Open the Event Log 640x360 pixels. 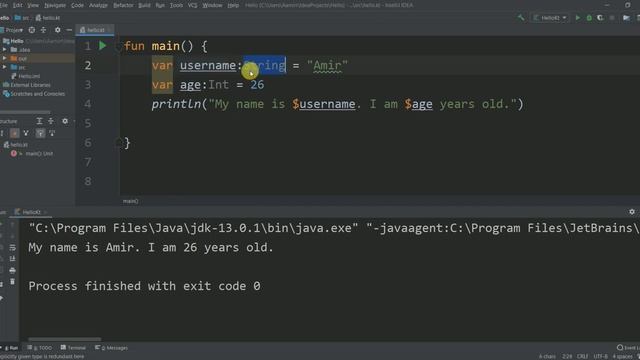tap(628, 348)
